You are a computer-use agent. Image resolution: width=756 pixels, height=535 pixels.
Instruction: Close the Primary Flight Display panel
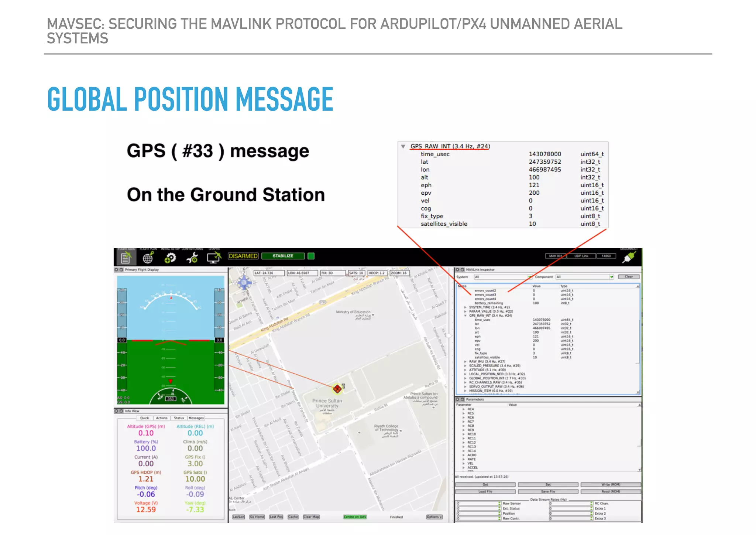[116, 270]
